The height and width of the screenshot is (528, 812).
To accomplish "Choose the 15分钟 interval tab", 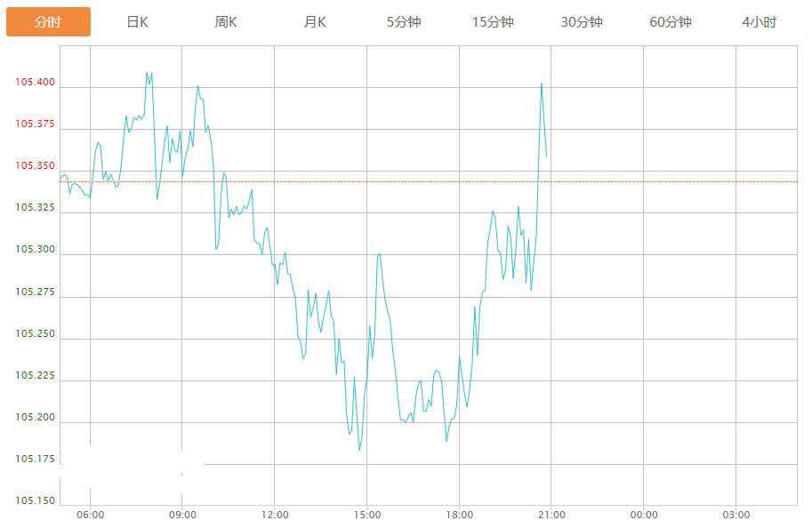I will [x=493, y=22].
